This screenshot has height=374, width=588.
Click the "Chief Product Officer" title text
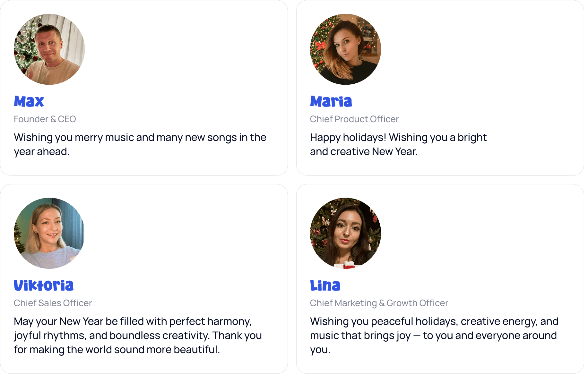354,119
